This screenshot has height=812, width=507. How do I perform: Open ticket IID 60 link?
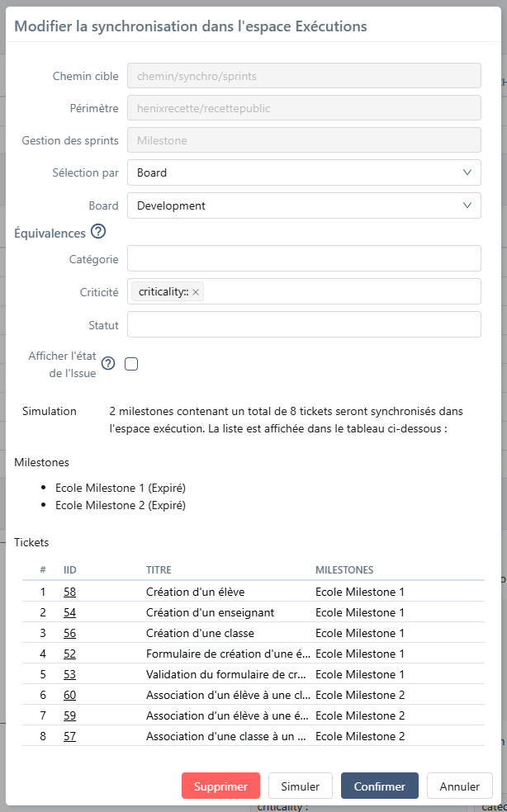coord(69,695)
